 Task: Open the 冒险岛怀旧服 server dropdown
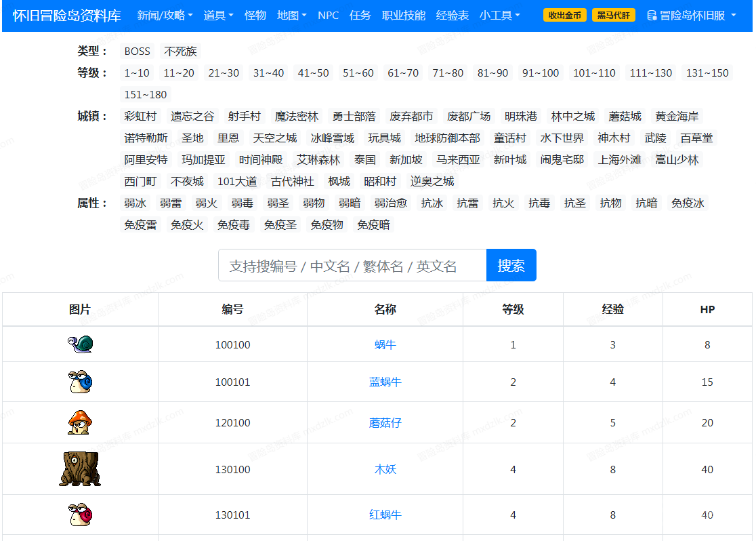tap(692, 16)
